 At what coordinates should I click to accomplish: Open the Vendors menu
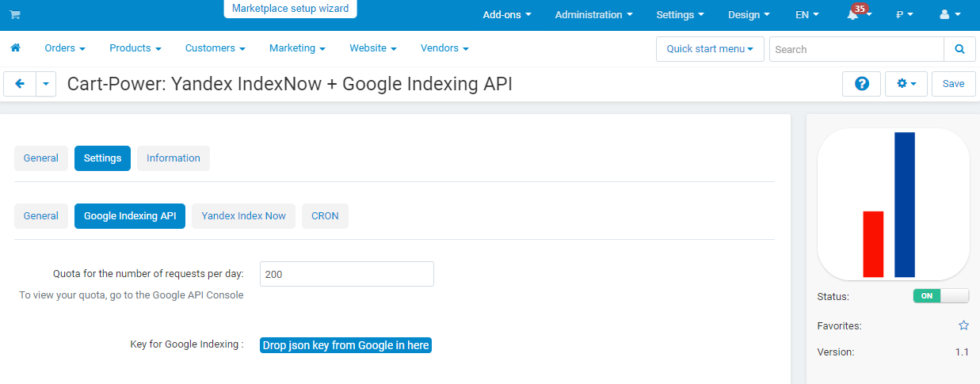[444, 48]
